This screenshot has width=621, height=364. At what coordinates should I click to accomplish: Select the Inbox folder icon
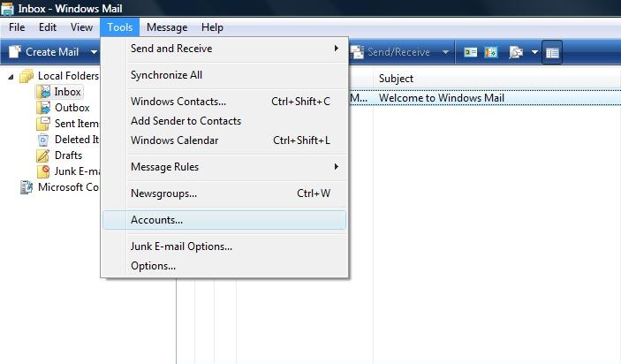click(x=43, y=92)
